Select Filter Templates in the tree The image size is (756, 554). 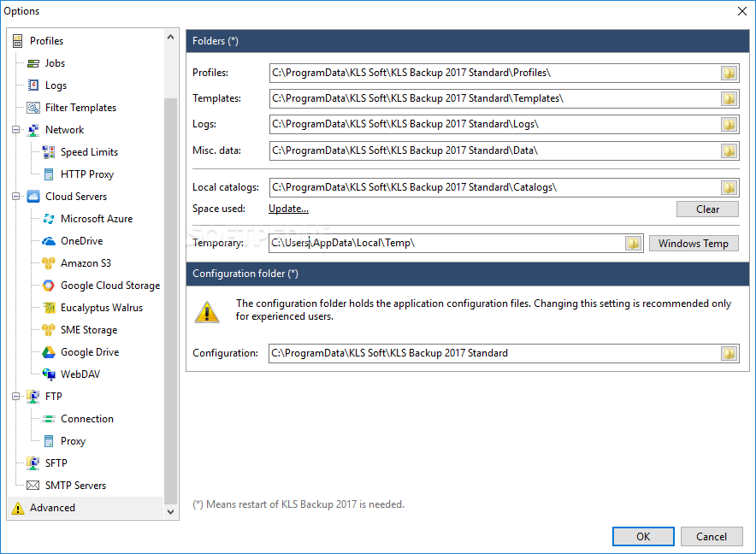80,108
